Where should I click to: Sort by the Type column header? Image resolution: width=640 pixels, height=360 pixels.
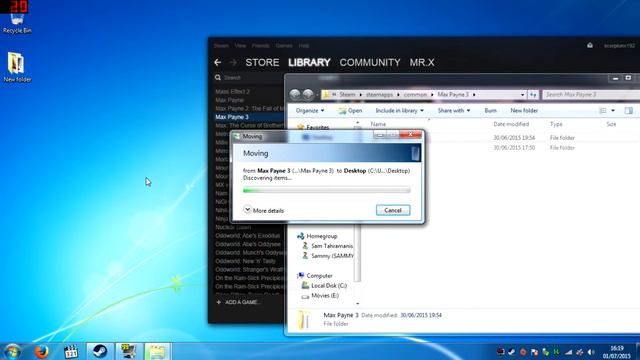[x=556, y=124]
